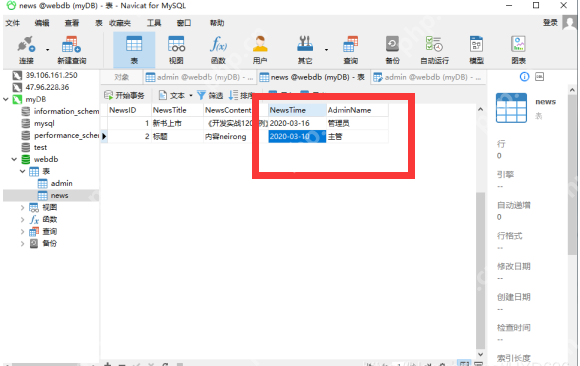This screenshot has height=366, width=580.
Task: Expand the 函数 functions node
Action: [x=23, y=220]
